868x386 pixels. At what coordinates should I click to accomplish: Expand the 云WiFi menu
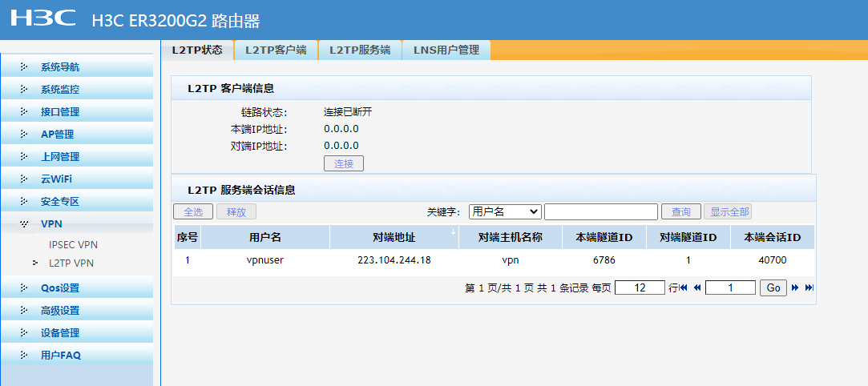pyautogui.click(x=76, y=179)
